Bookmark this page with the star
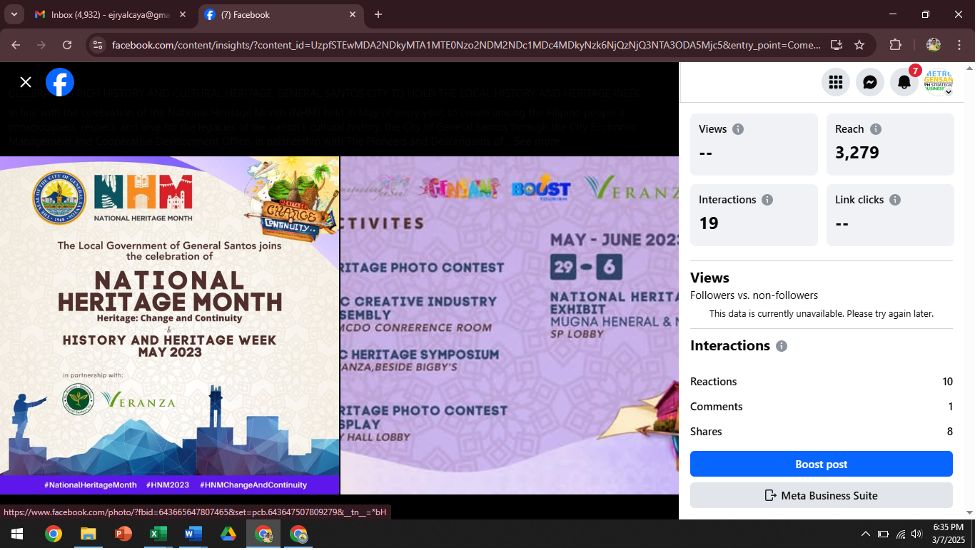 click(x=860, y=45)
